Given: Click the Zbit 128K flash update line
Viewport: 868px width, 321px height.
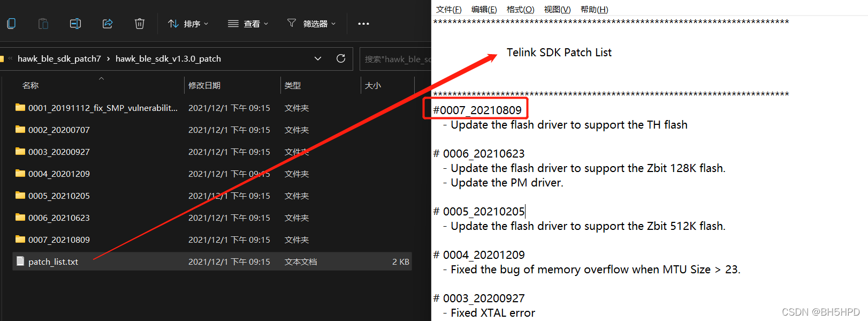Looking at the screenshot, I should [x=584, y=168].
